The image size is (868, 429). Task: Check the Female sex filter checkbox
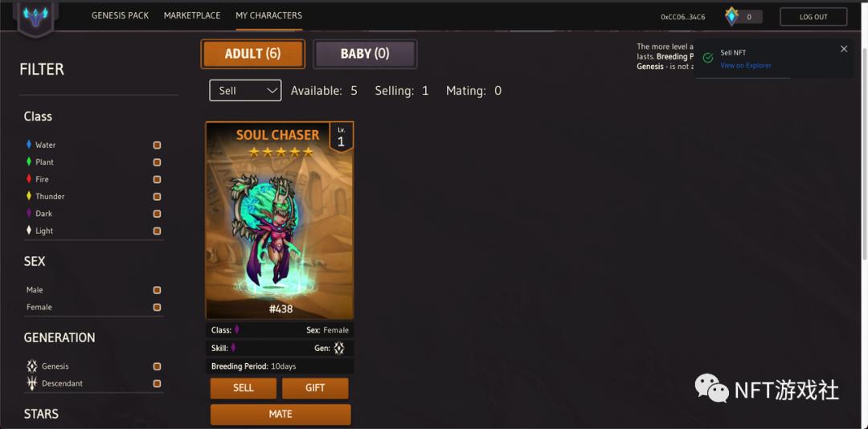(x=158, y=307)
